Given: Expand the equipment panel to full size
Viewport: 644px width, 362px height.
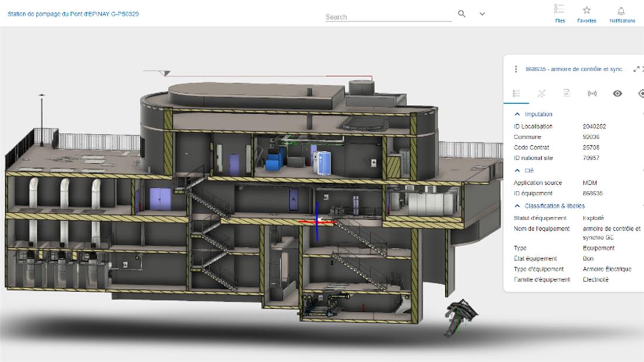Looking at the screenshot, I should click(636, 69).
